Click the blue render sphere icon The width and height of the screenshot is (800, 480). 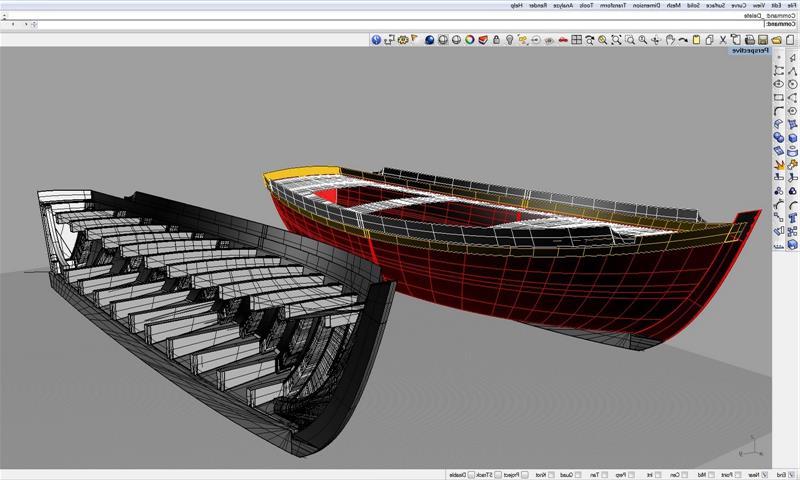click(428, 40)
